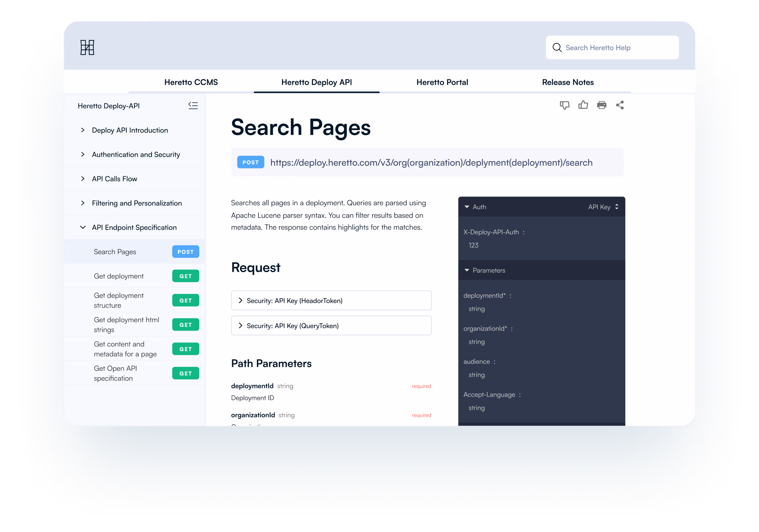
Task: Click the Search Pages main heading
Action: pos(300,128)
